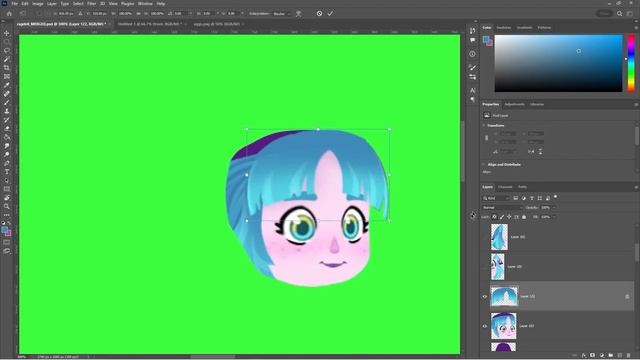Toggle link width and height chain icon
The height and width of the screenshot is (360, 640).
(486, 138)
